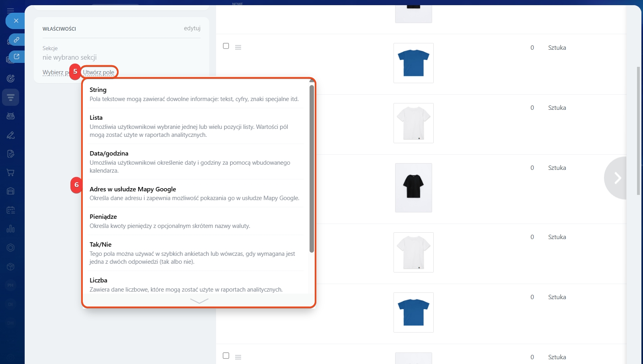643x364 pixels.
Task: Click the 'nie wybrano sekcji' value
Action: (x=70, y=57)
